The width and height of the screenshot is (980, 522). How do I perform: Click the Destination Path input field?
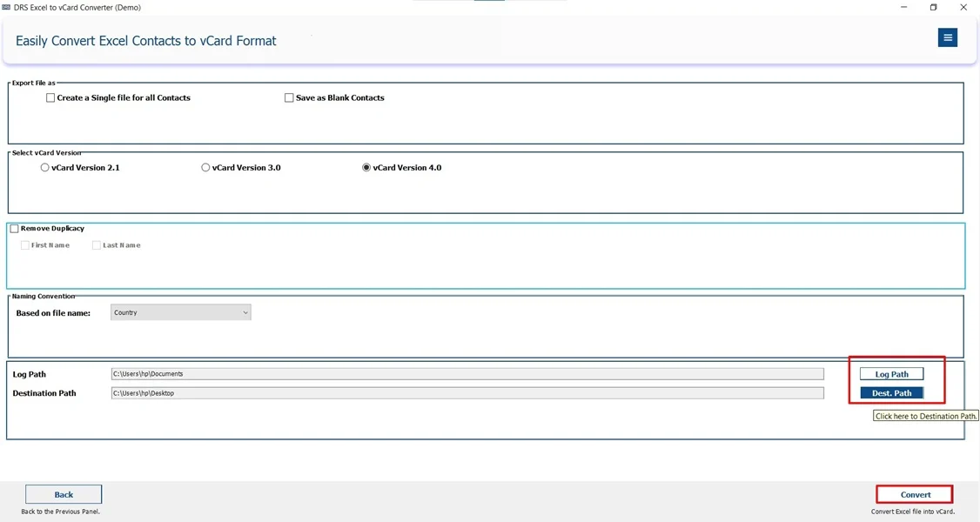click(x=467, y=391)
